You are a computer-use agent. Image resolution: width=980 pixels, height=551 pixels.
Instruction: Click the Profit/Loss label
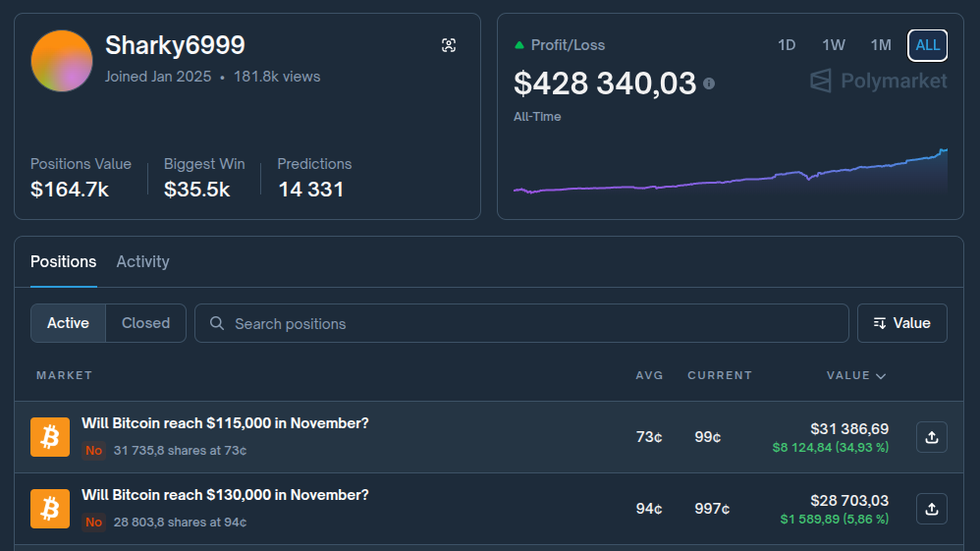click(x=568, y=45)
